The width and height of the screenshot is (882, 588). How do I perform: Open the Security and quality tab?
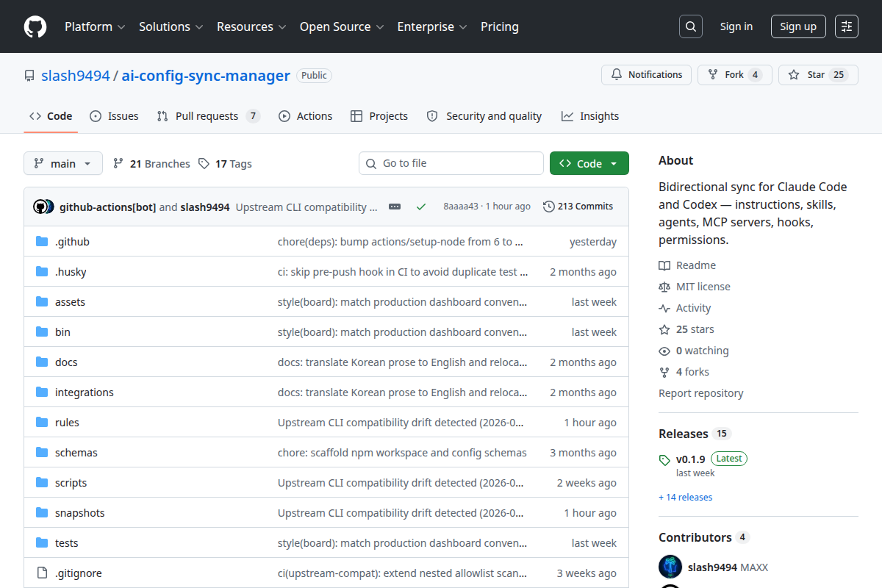[x=484, y=116]
